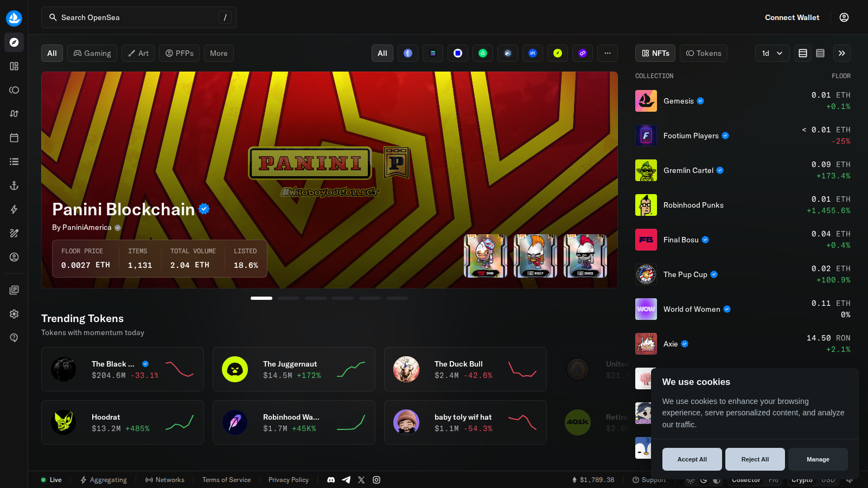Filter by Polygon purple chain icon
The image size is (868, 488).
(x=583, y=53)
